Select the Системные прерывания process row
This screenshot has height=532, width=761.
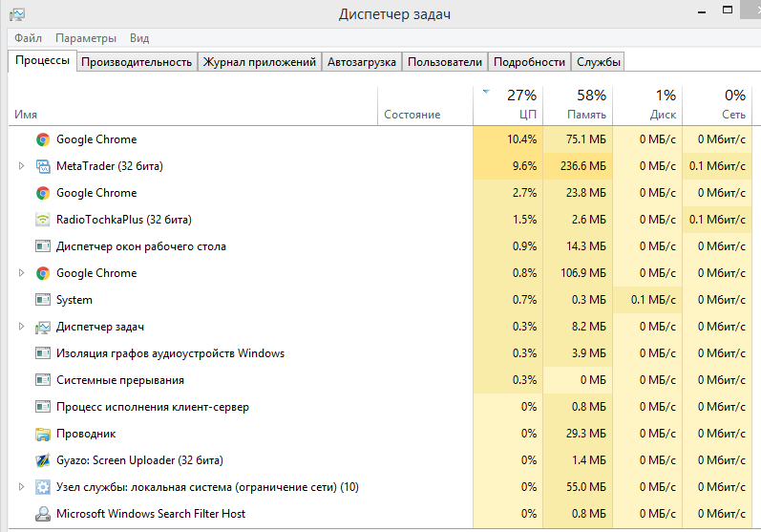point(380,380)
